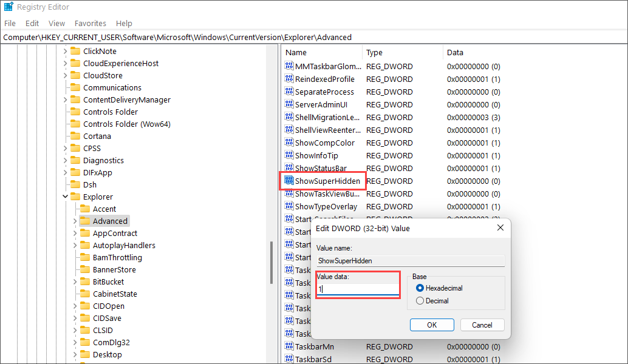The height and width of the screenshot is (364, 628).
Task: Expand the CloudExperienceHost key
Action: [x=66, y=63]
